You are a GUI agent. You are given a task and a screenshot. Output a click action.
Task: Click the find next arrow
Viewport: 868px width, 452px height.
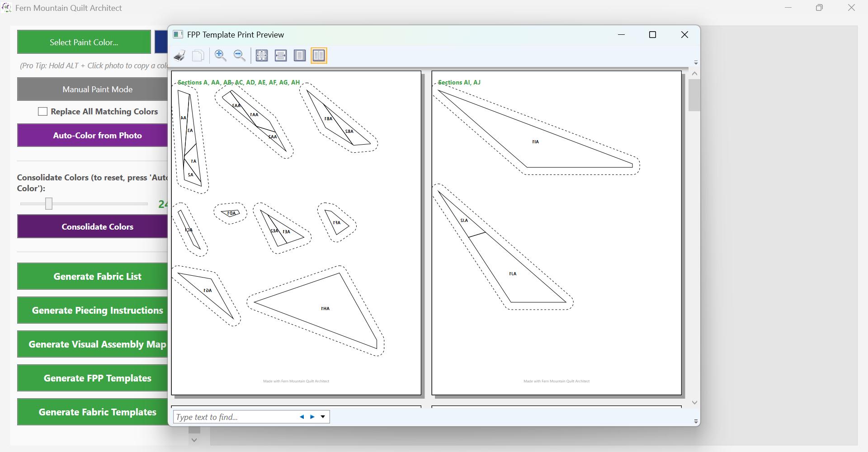tap(312, 417)
